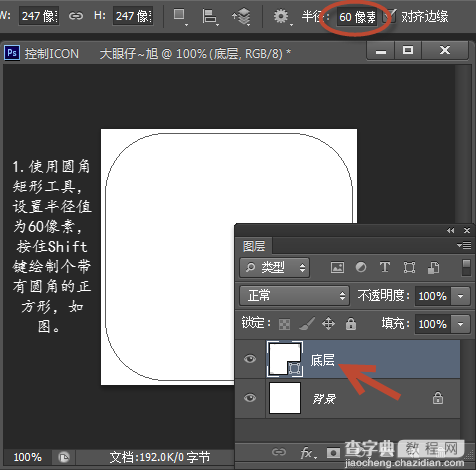Click the link width and height chain icon
The image size is (476, 470).
[76, 16]
